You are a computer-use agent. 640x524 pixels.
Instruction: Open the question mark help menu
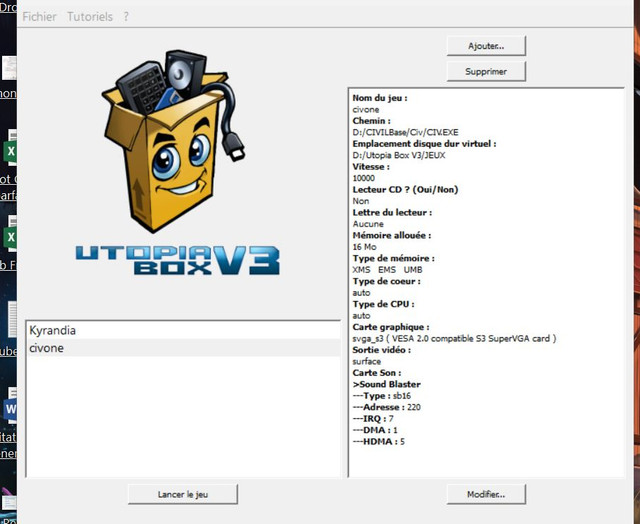click(126, 17)
